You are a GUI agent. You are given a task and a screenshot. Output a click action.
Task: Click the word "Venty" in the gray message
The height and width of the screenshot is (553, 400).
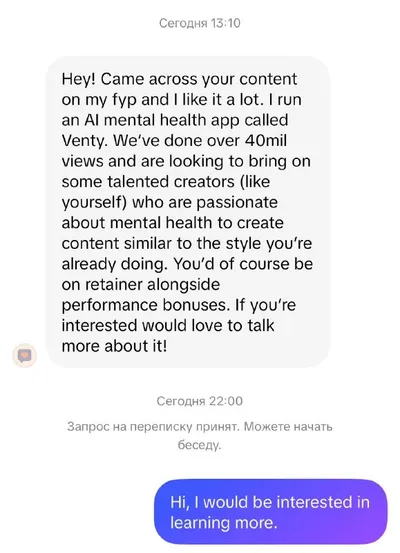[83, 141]
